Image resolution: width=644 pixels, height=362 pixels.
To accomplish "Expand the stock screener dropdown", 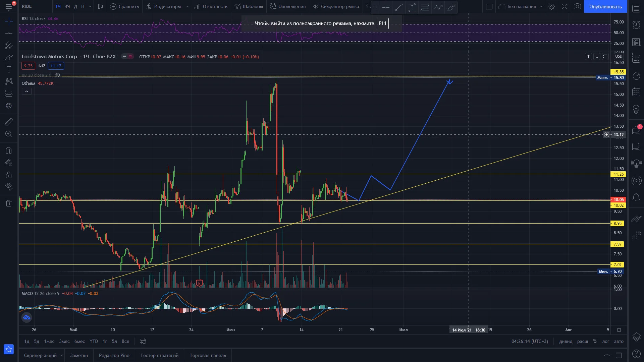I will click(61, 355).
